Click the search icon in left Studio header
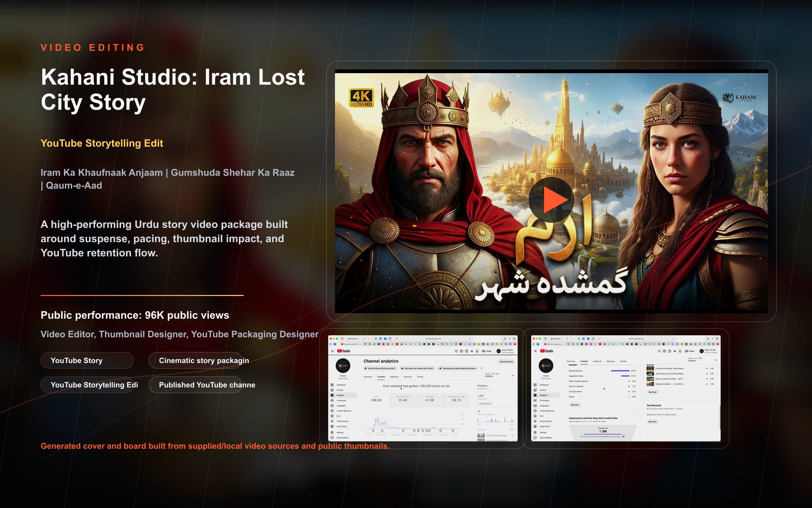This screenshot has width=812, height=508. click(456, 351)
